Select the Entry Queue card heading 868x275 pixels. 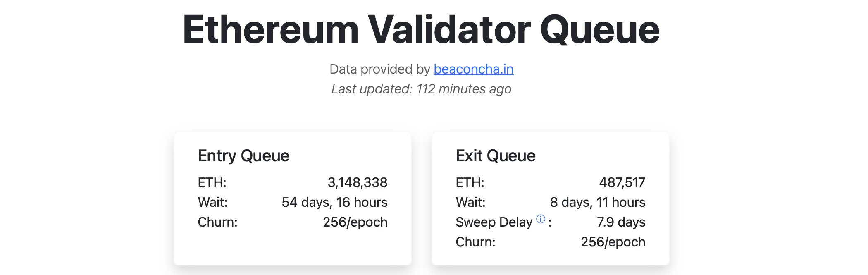(x=243, y=156)
